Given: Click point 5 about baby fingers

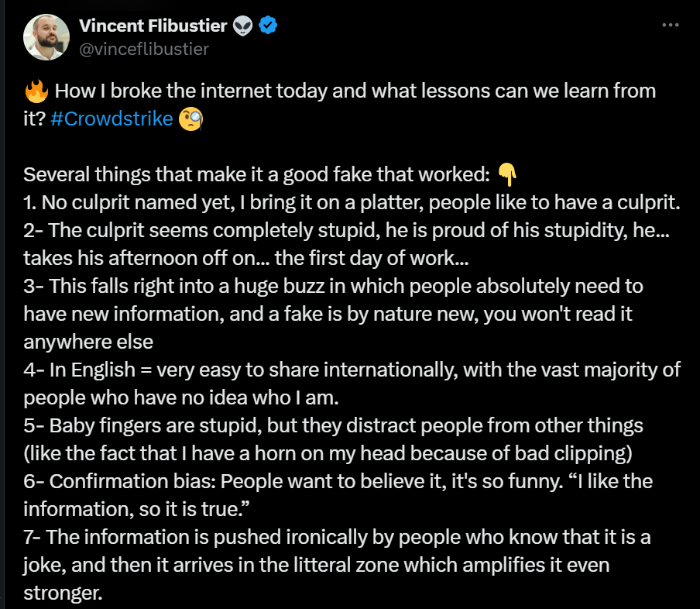Looking at the screenshot, I should coord(333,426).
